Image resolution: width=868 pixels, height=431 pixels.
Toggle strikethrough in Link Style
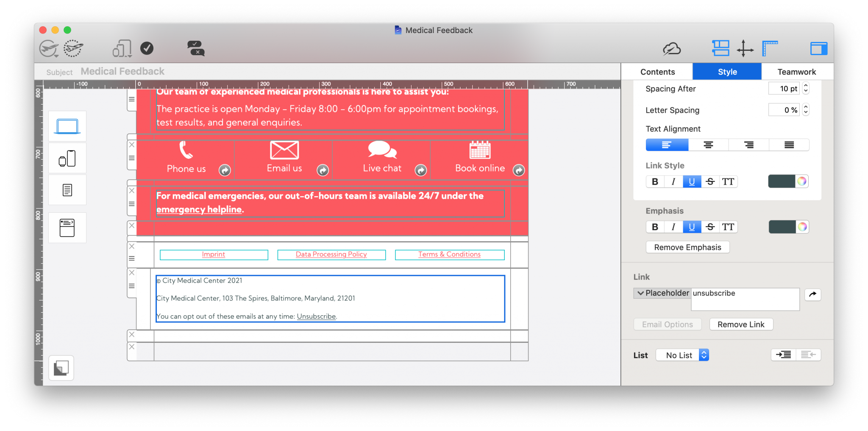coord(710,182)
